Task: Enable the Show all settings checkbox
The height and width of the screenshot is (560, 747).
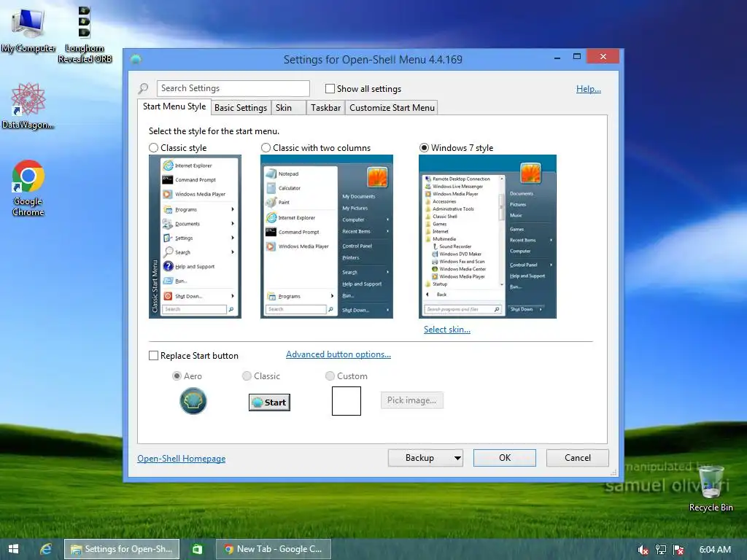Action: coord(330,88)
